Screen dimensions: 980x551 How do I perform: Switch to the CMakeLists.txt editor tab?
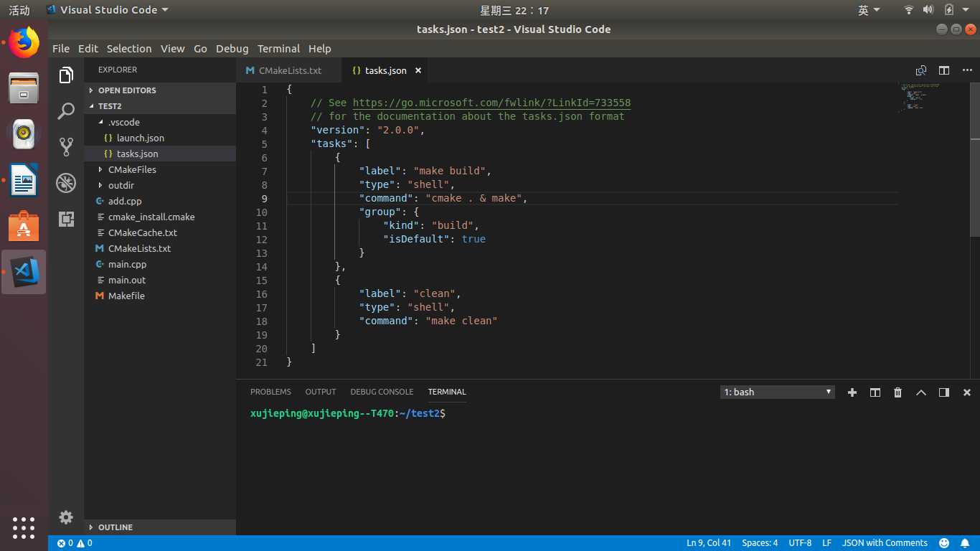pos(289,70)
